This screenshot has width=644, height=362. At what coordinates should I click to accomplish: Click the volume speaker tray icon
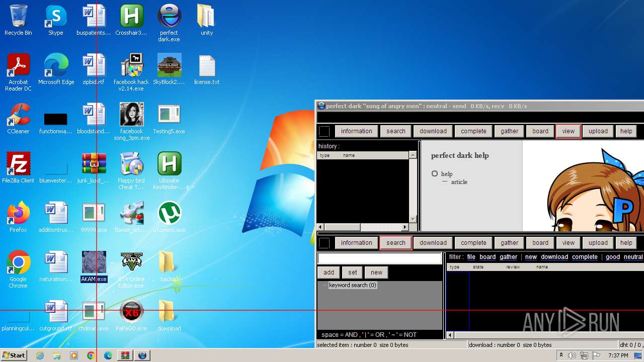(x=572, y=355)
